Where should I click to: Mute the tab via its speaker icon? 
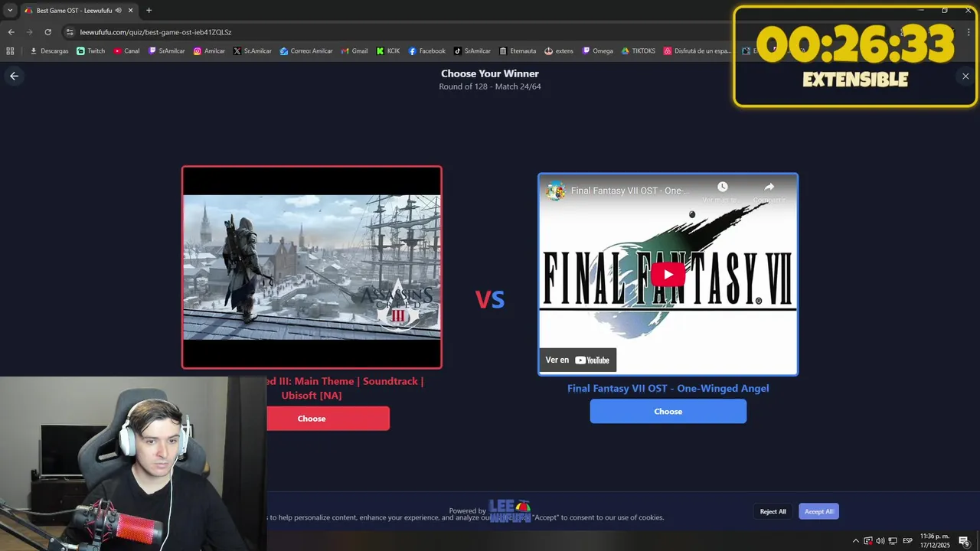coord(119,10)
